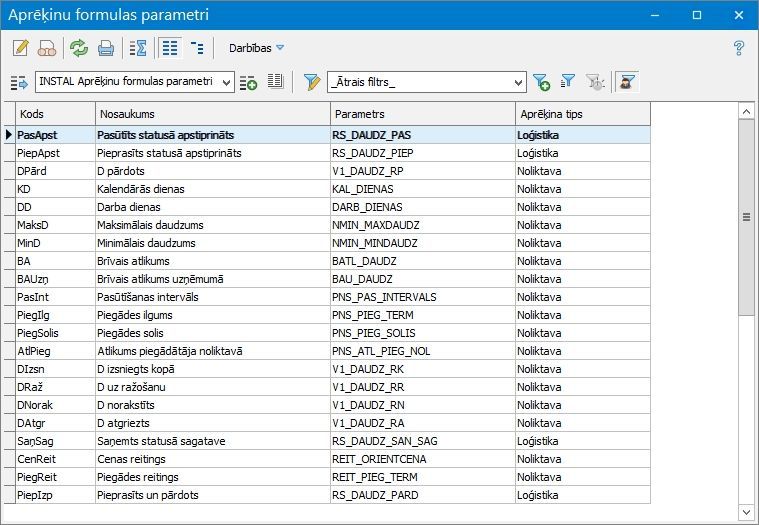Image resolution: width=759 pixels, height=525 pixels.
Task: Maximize the Aprēķinu formulas parametri window
Action: (697, 15)
